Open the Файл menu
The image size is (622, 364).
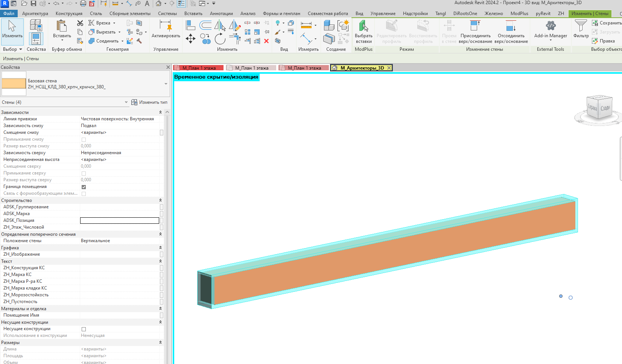(9, 14)
